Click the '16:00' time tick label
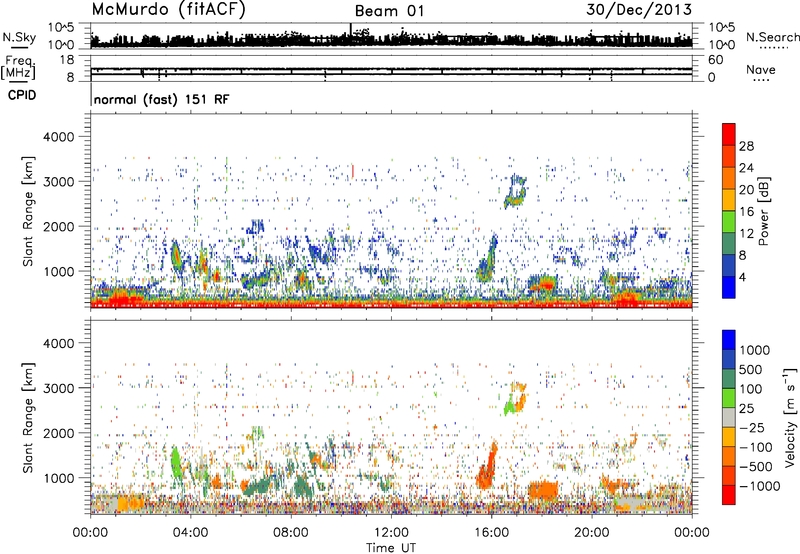 [x=491, y=533]
